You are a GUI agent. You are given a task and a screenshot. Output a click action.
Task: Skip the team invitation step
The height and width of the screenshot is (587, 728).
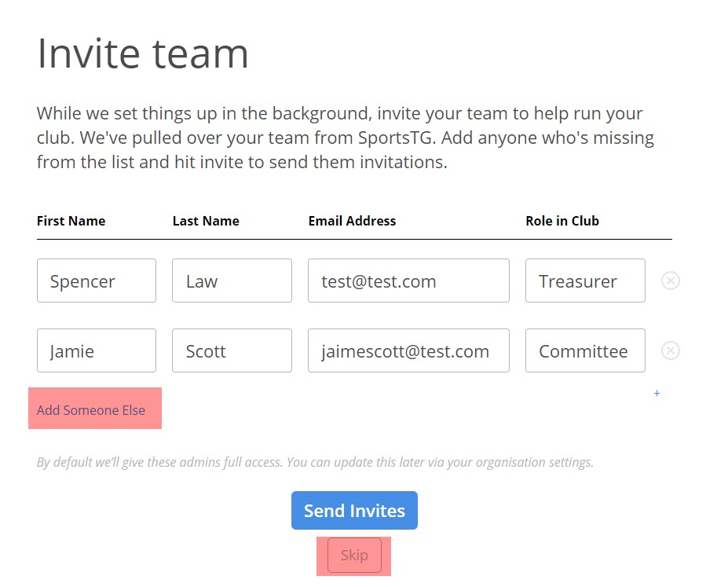354,555
